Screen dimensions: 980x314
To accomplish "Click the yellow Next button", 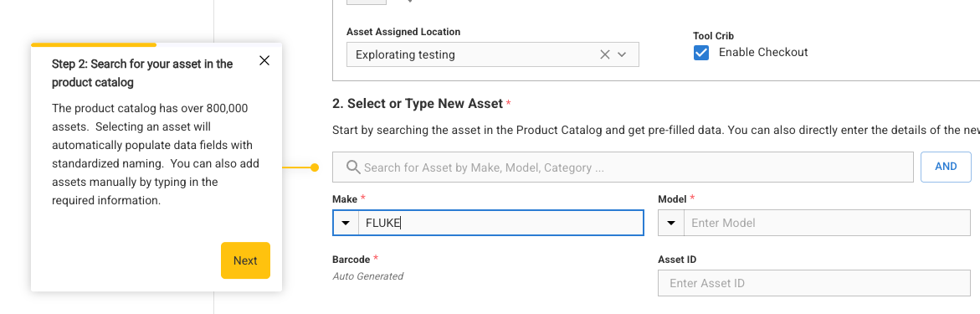I will tap(245, 260).
